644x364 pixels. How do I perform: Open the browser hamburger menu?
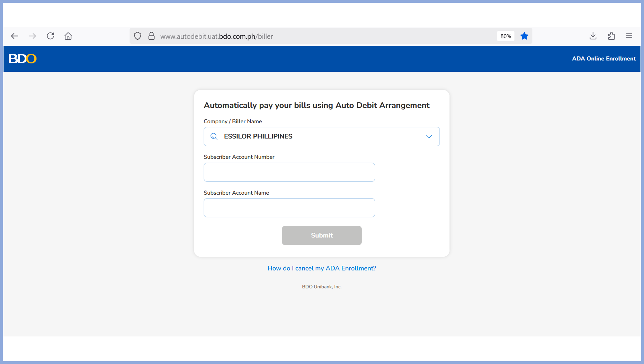(629, 36)
